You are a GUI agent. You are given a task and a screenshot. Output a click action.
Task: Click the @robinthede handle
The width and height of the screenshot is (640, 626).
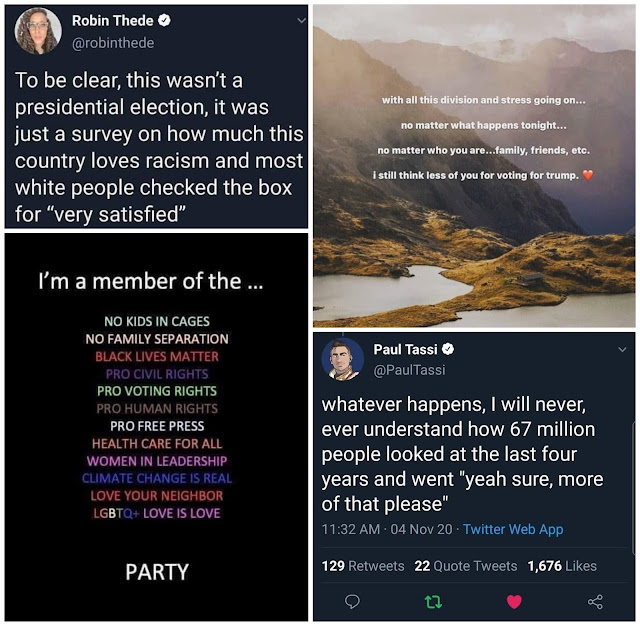(113, 43)
